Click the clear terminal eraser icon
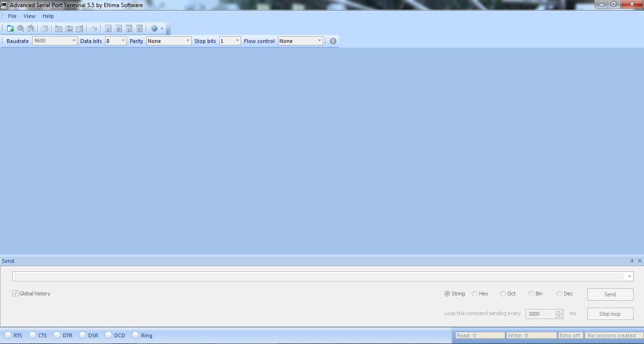644x344 pixels. (x=94, y=29)
